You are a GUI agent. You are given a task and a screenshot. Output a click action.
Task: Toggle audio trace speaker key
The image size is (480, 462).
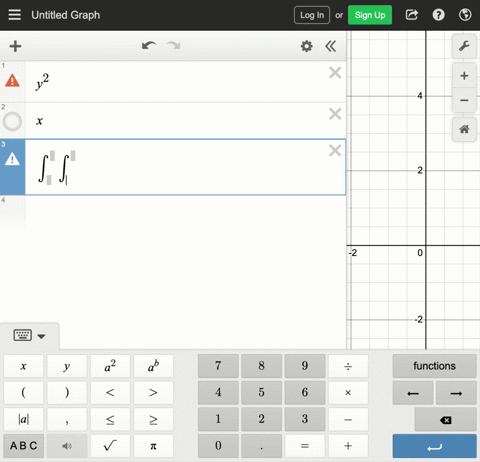67,446
